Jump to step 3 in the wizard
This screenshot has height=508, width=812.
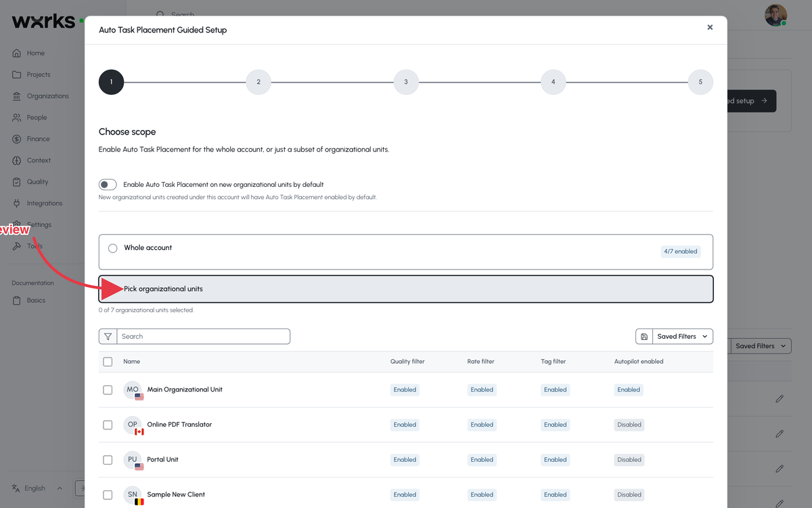click(x=406, y=82)
